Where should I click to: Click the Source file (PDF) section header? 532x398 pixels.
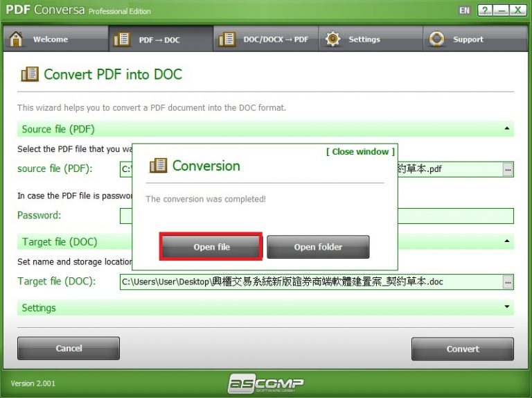pyautogui.click(x=266, y=129)
